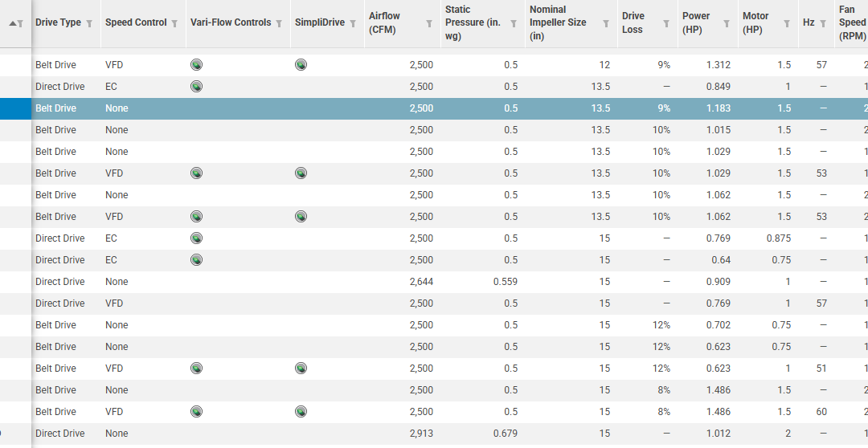Screen dimensions: 868x448
Task: Click motor value 2 in last row
Action: [x=788, y=433]
